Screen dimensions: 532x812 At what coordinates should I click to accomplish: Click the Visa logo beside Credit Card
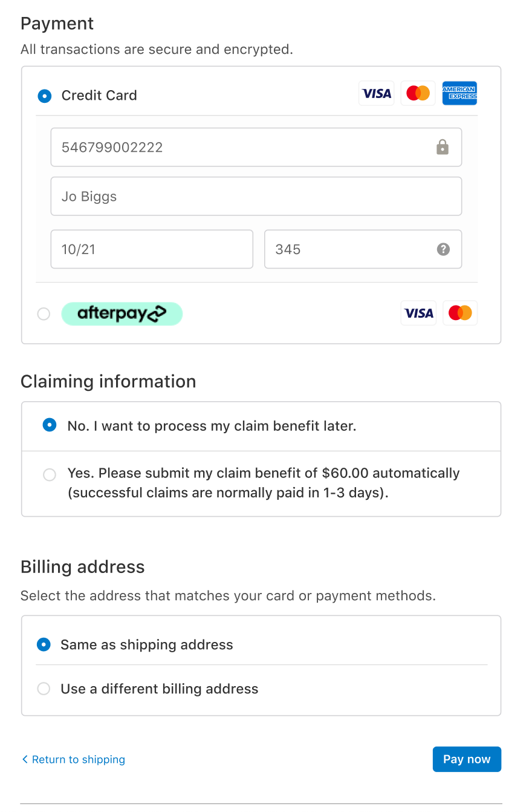376,93
